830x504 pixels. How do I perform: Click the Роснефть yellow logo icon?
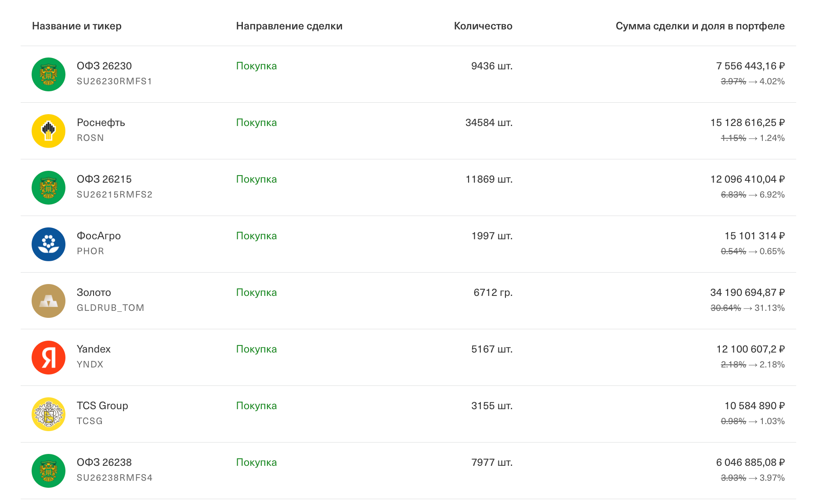[x=48, y=131]
